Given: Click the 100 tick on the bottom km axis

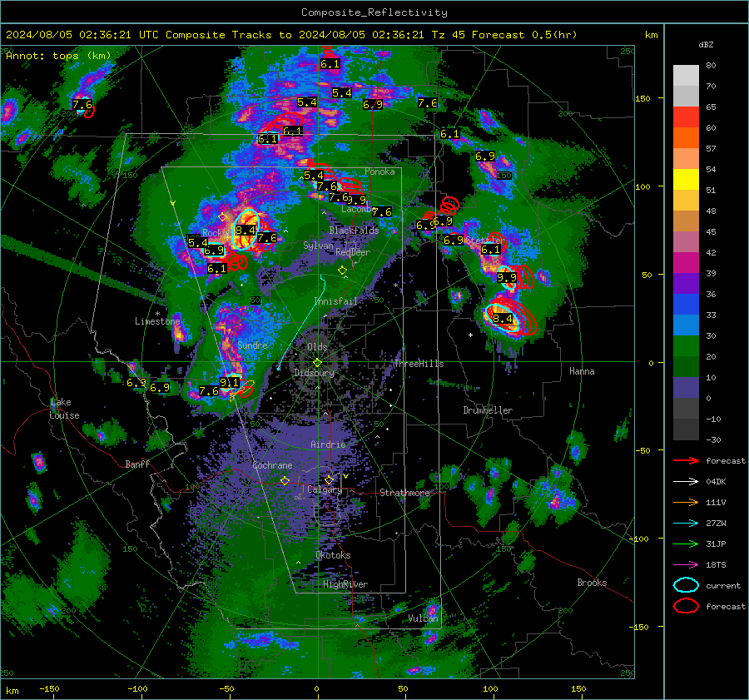Looking at the screenshot, I should pyautogui.click(x=490, y=689).
